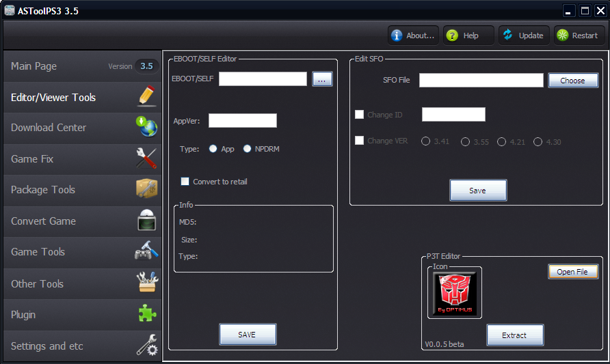
Task: Click the MD5: label in Info
Action: [187, 222]
